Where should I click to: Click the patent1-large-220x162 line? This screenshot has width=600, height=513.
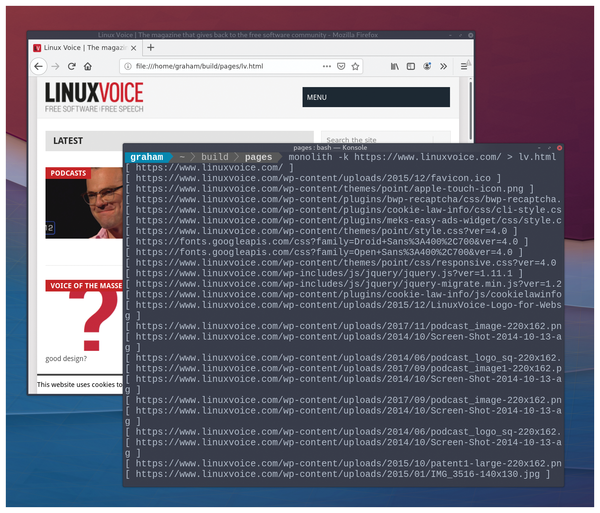pos(344,463)
